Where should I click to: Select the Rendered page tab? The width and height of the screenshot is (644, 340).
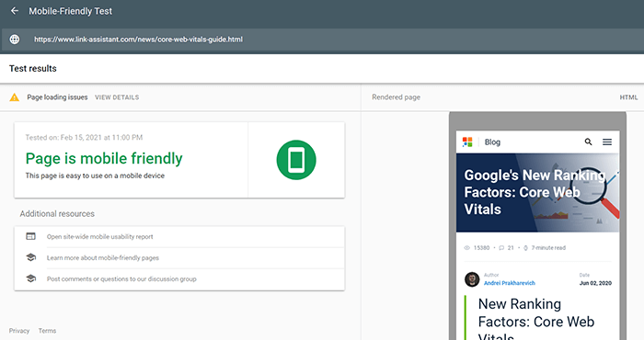click(x=396, y=97)
